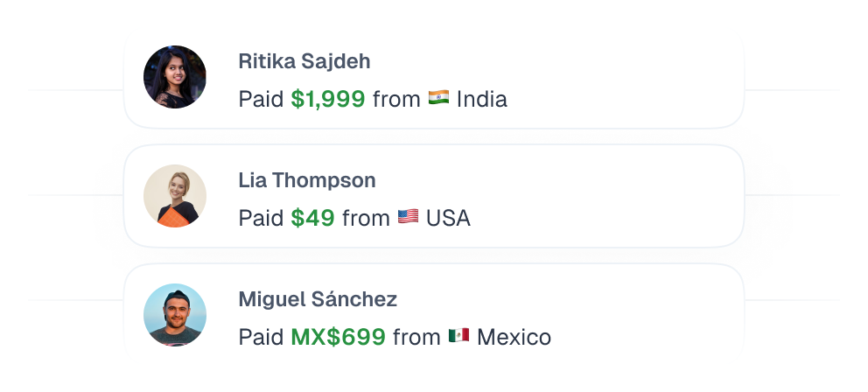Click the Mexico flag icon

[458, 337]
